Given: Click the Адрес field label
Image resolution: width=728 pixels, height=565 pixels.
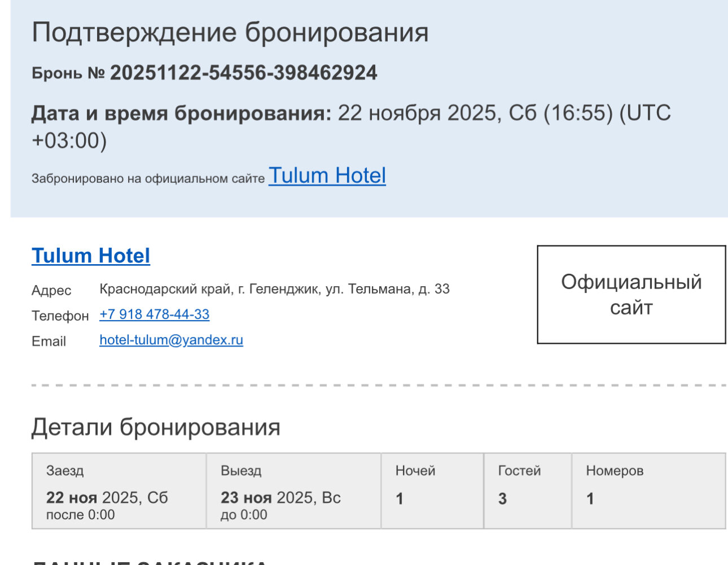Looking at the screenshot, I should click(51, 290).
